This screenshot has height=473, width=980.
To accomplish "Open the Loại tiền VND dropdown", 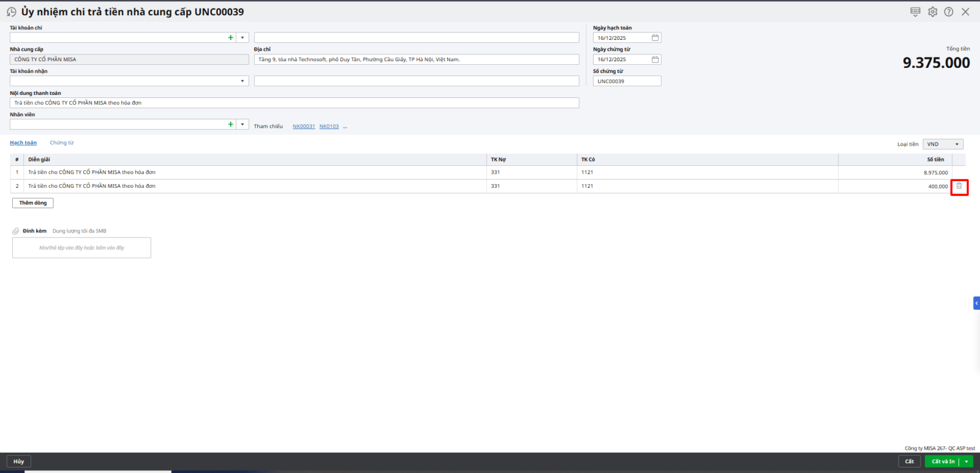I will [x=943, y=144].
